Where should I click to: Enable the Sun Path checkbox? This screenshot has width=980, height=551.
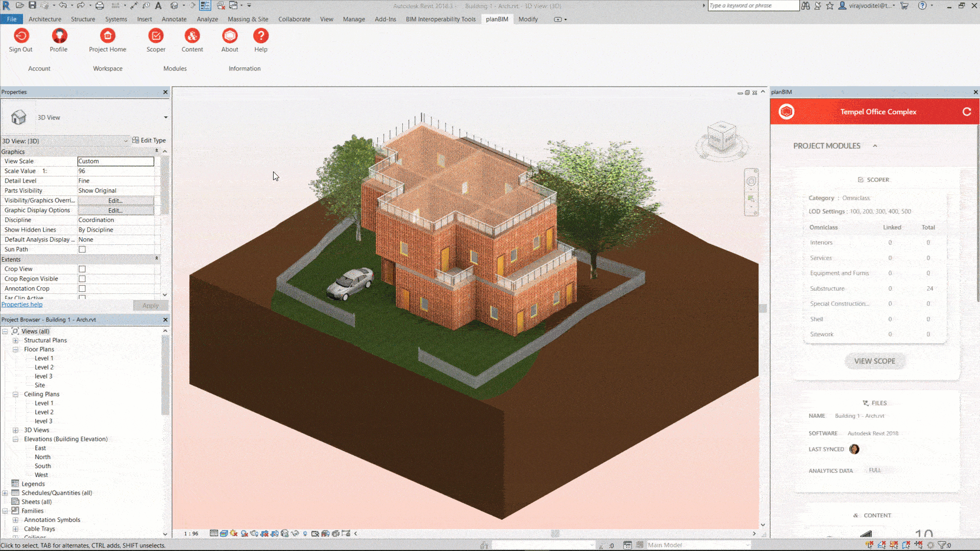82,249
